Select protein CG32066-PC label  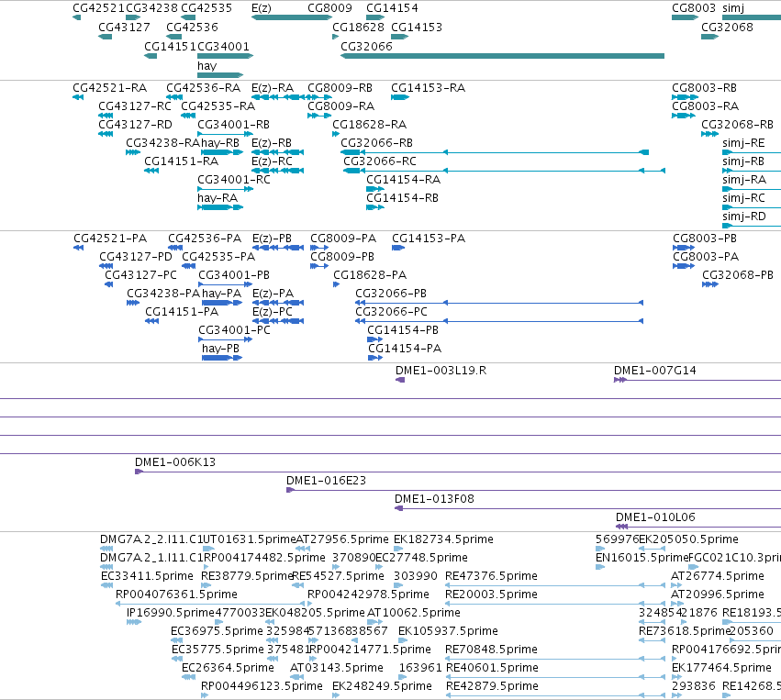coord(391,312)
